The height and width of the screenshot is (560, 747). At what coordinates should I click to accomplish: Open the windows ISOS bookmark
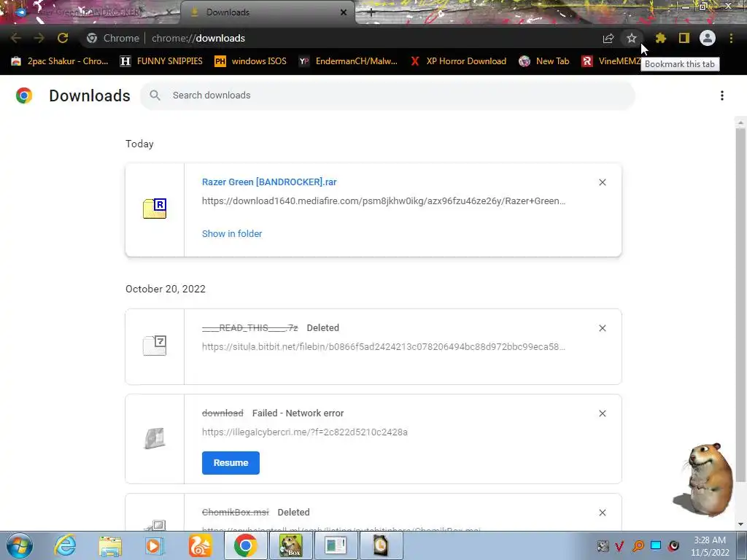[x=251, y=61]
